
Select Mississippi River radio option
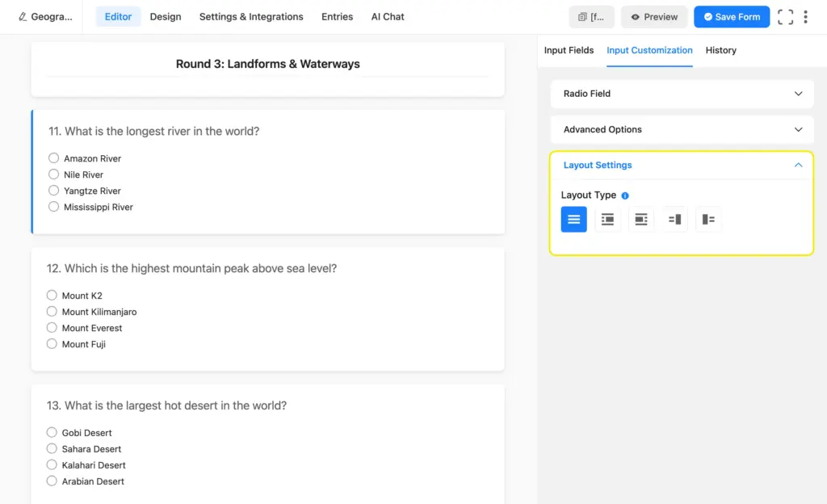tap(53, 207)
